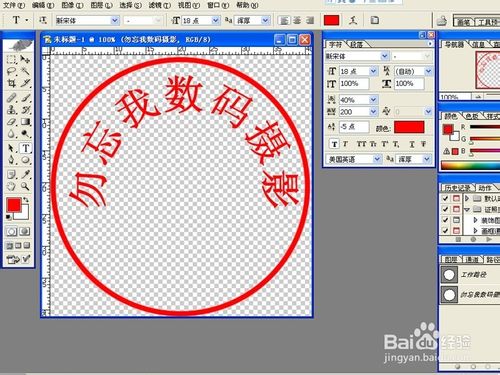Select the Lasso tool
This screenshot has height=375, width=500.
tap(12, 71)
